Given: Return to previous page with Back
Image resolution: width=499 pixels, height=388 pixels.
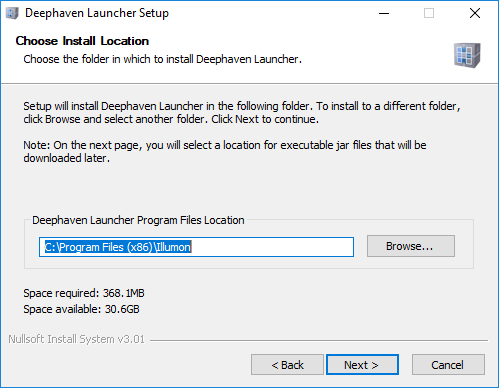Looking at the screenshot, I should 287,365.
